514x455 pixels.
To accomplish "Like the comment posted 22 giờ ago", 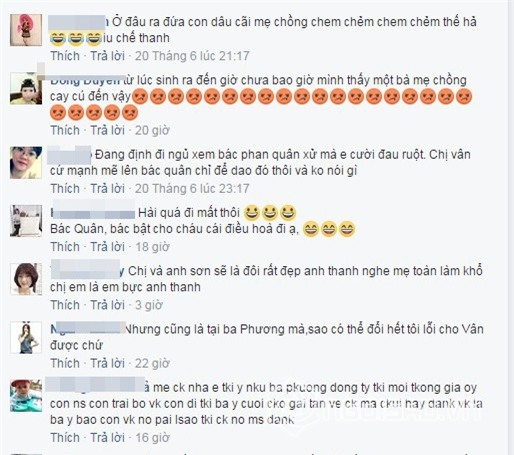I will pos(65,363).
